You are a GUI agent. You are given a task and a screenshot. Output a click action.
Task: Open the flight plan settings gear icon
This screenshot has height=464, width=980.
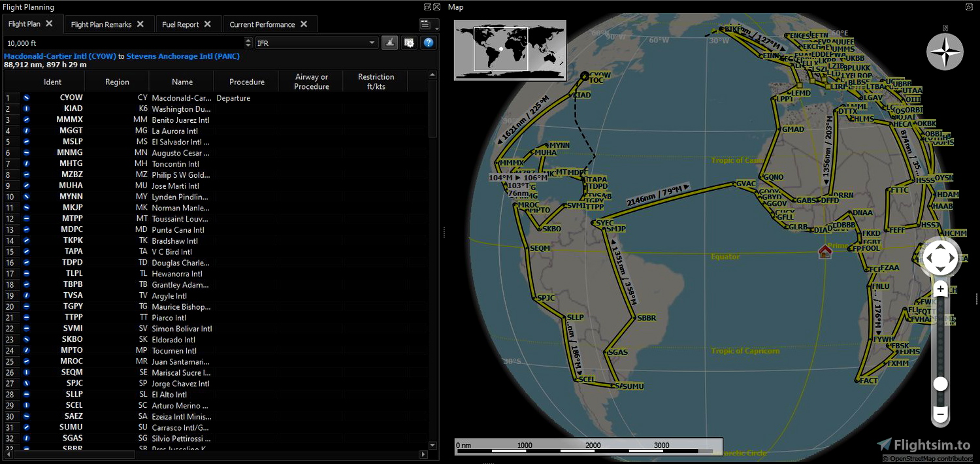pos(409,42)
